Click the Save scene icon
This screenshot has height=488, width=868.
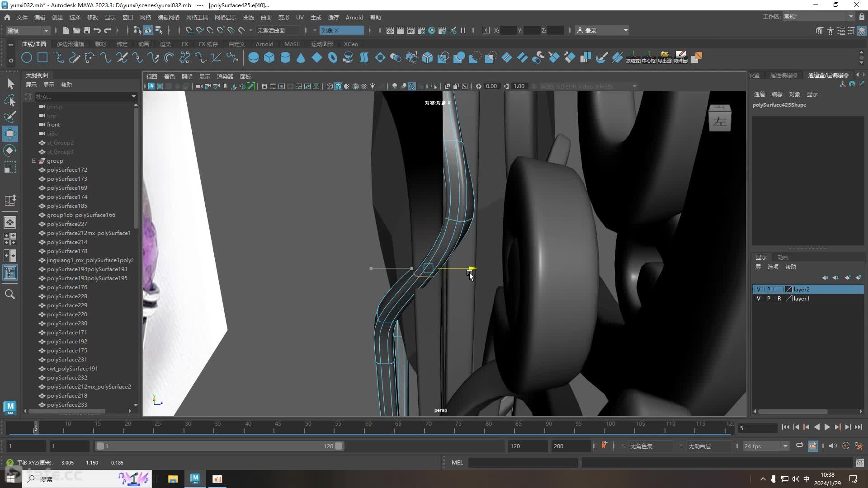point(86,30)
